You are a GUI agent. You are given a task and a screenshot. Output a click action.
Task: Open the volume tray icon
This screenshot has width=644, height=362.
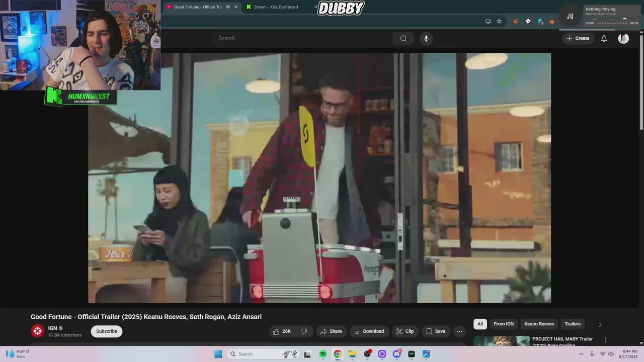coord(611,354)
